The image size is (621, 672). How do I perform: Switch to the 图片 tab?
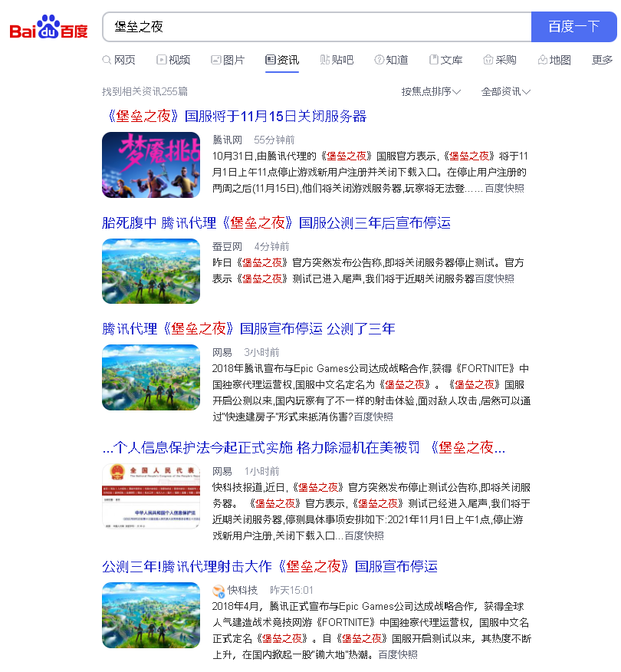pyautogui.click(x=228, y=60)
